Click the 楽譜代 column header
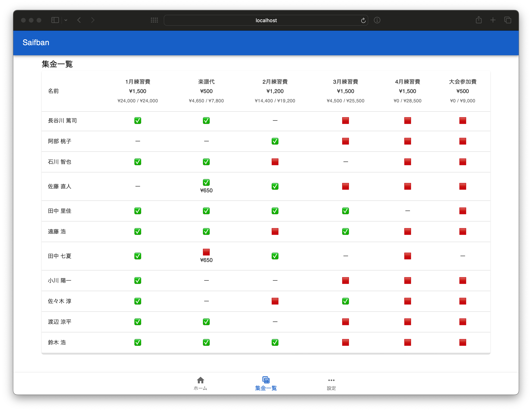The width and height of the screenshot is (532, 411). click(x=206, y=82)
